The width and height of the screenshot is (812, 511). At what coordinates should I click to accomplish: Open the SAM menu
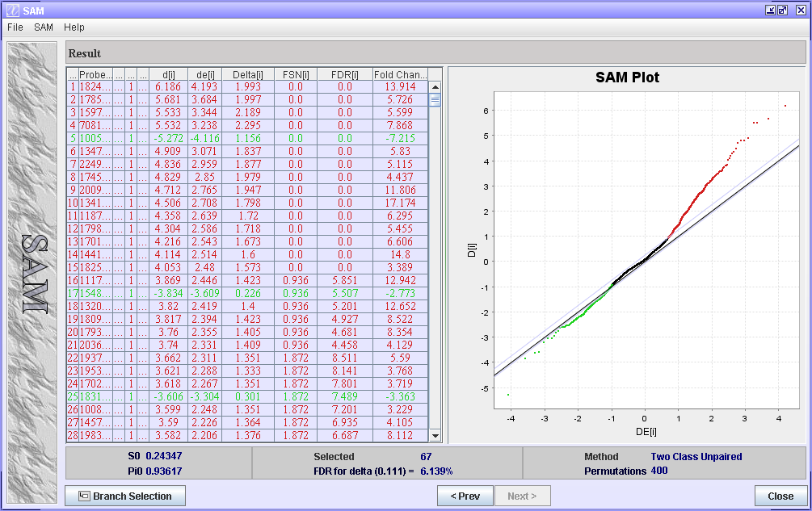pyautogui.click(x=44, y=27)
